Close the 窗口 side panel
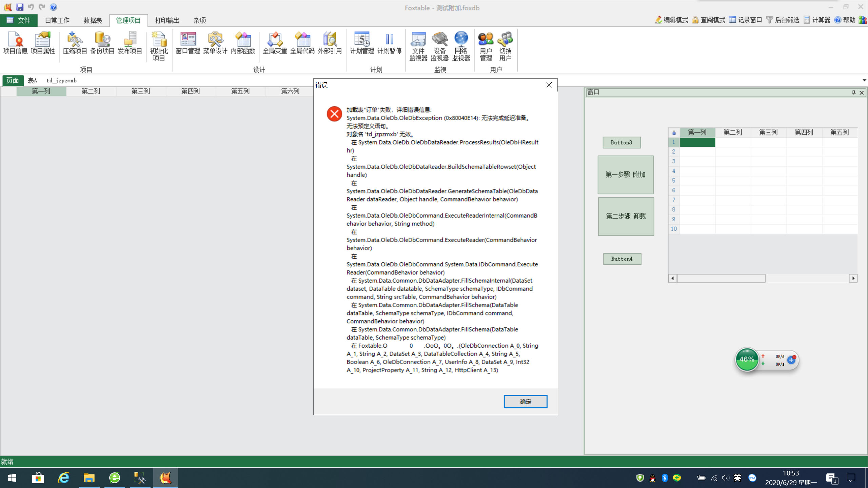Image resolution: width=868 pixels, height=488 pixels. 862,93
